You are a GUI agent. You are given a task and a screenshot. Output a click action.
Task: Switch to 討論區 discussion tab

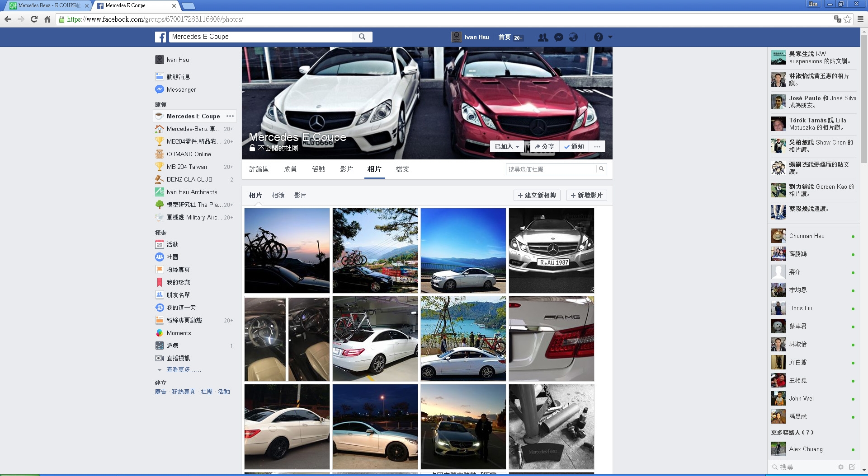point(259,169)
